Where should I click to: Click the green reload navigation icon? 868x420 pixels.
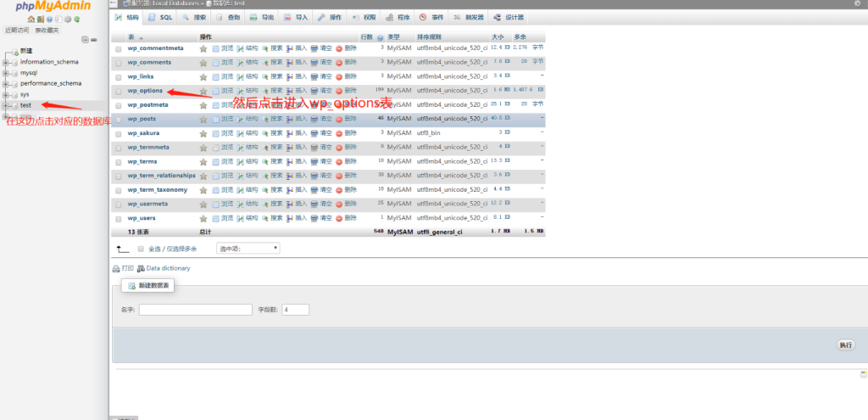(x=77, y=19)
